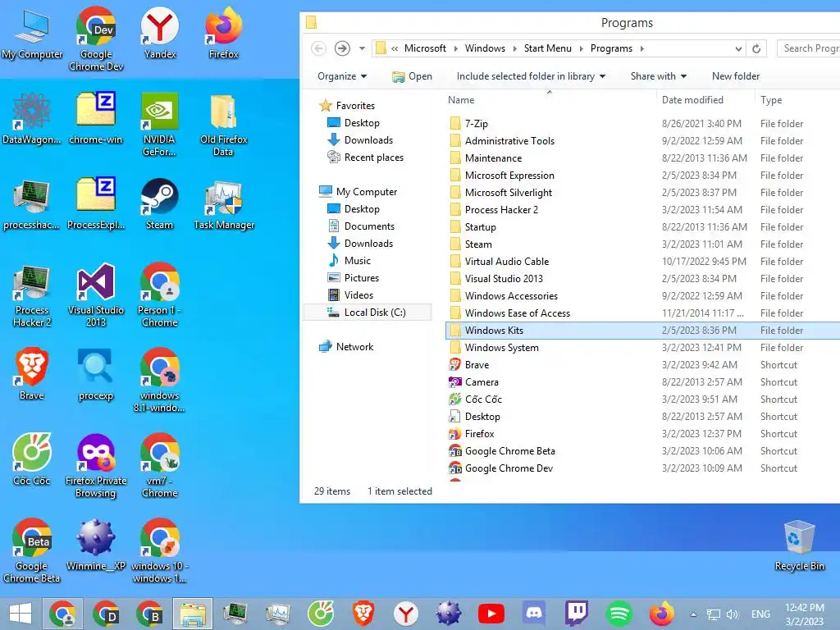
Task: Open Twitch from the taskbar
Action: (x=577, y=614)
